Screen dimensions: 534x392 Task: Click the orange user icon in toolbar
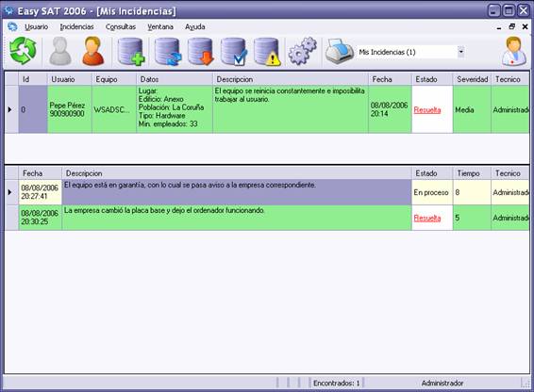[x=93, y=51]
